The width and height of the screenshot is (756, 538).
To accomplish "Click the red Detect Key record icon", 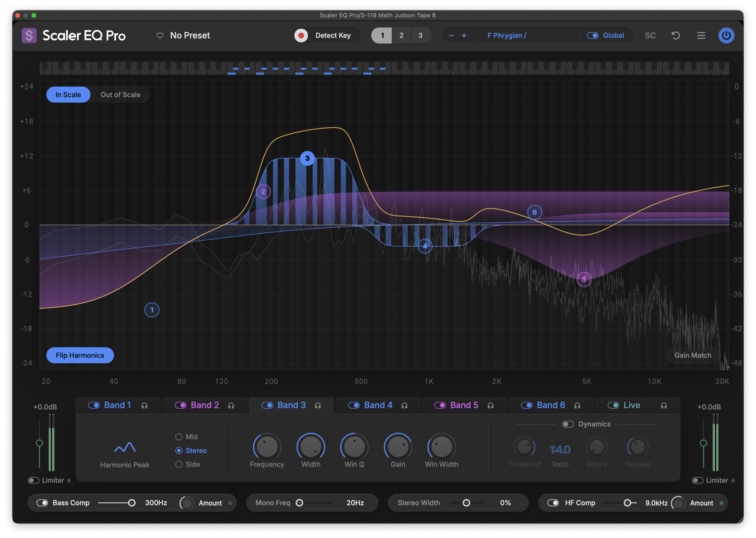I will tap(301, 35).
